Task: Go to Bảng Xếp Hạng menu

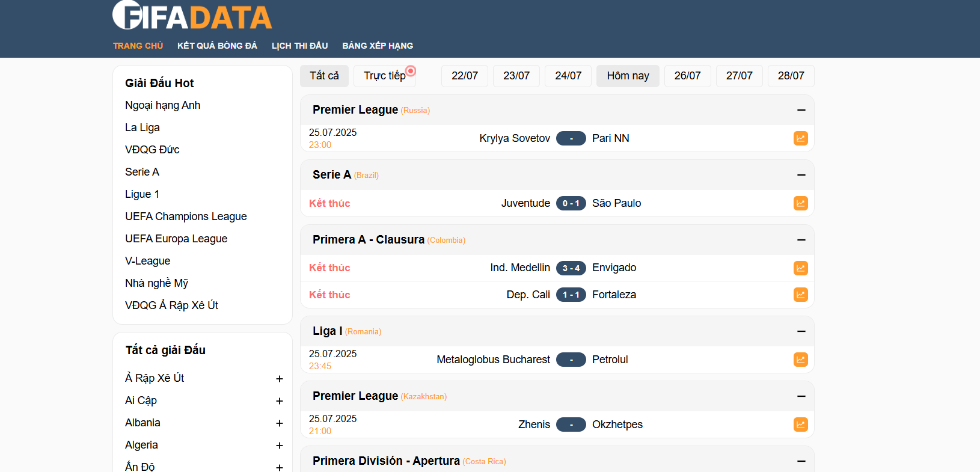Action: [378, 46]
